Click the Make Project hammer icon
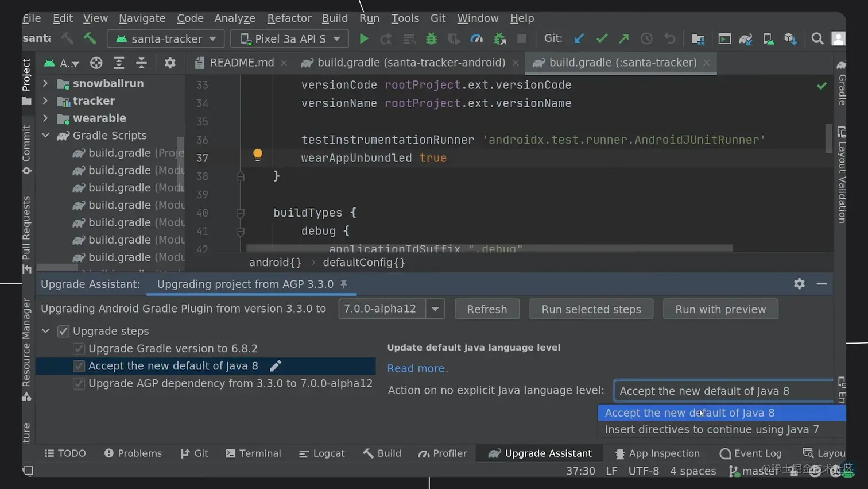 [x=90, y=38]
